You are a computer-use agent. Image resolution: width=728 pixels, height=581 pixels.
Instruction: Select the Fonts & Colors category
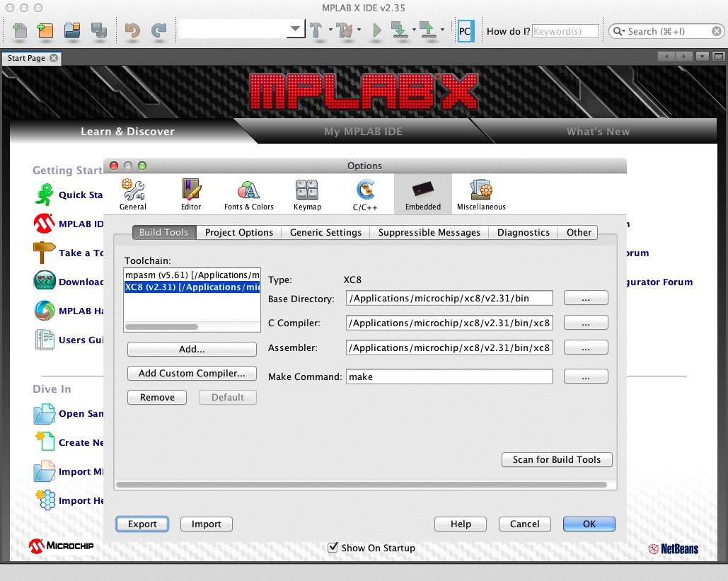[248, 195]
